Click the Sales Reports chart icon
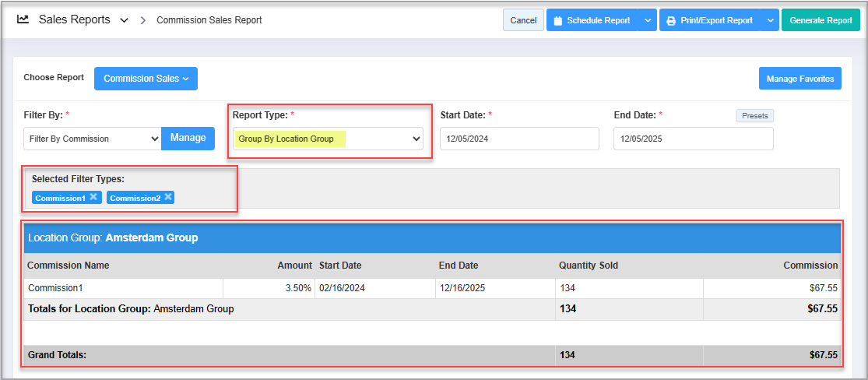This screenshot has width=868, height=380. click(x=23, y=19)
